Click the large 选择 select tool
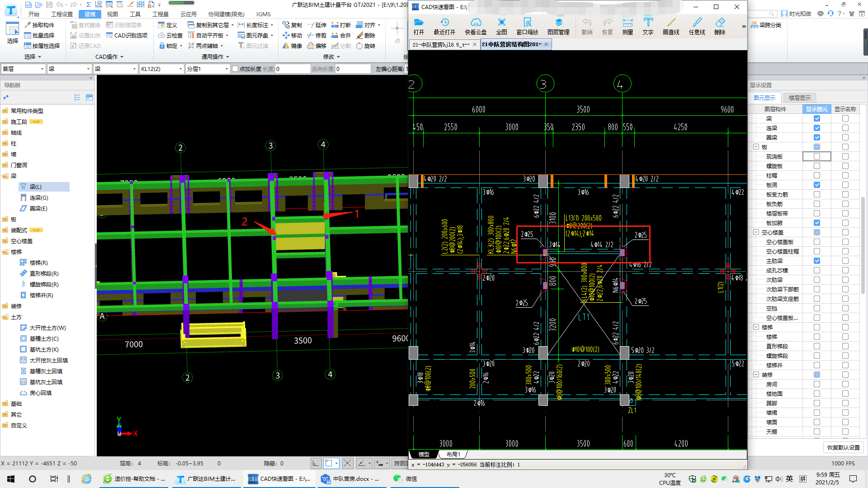The width and height of the screenshot is (868, 488). pos(12,33)
